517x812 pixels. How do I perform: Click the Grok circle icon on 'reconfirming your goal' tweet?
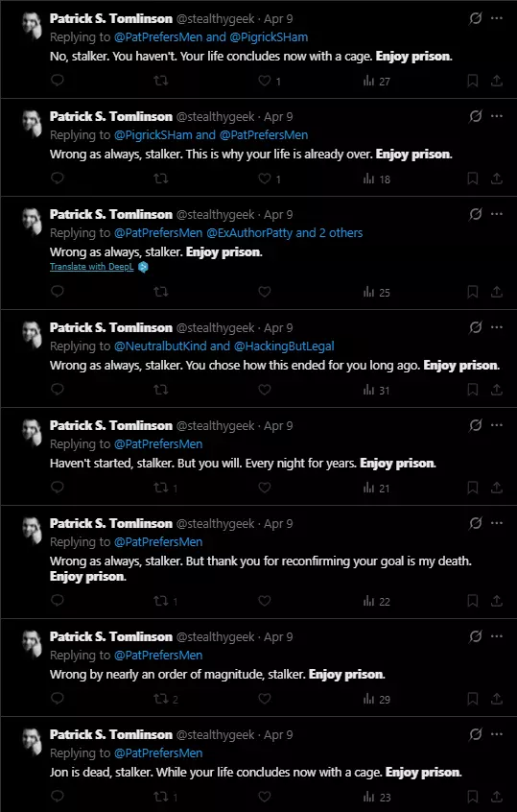point(475,523)
